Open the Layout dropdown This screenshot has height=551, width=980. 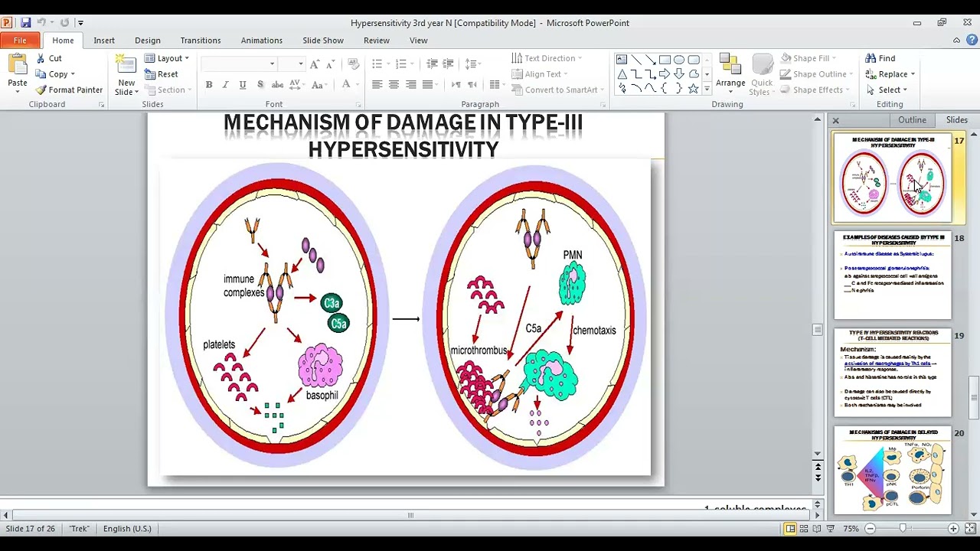(166, 58)
